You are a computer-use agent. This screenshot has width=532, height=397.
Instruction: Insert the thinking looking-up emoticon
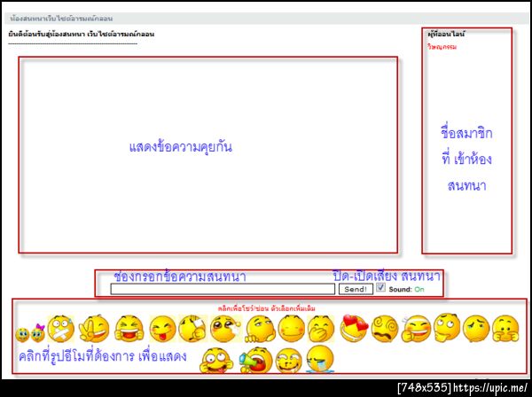pos(447,328)
